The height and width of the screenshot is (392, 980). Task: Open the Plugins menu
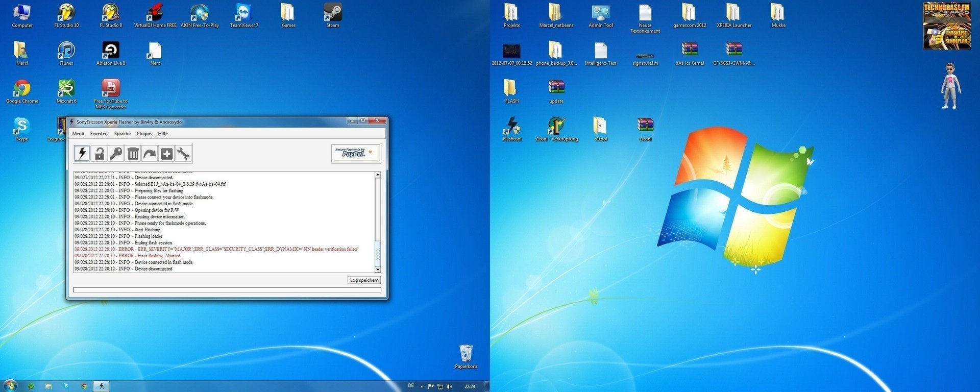point(144,134)
